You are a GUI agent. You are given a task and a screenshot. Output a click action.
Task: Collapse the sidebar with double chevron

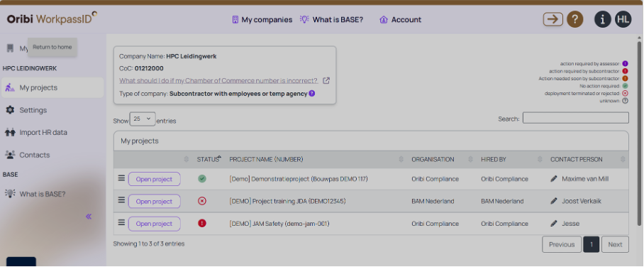click(89, 217)
